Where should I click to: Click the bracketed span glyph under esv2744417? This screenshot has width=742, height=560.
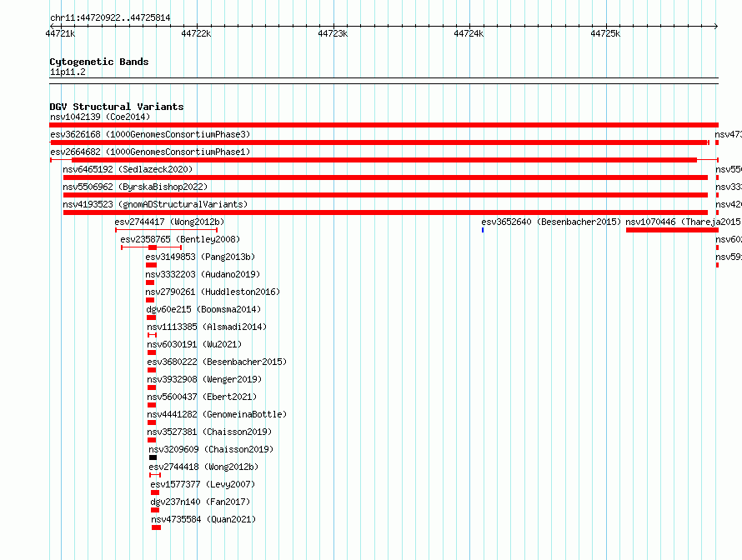(x=166, y=230)
